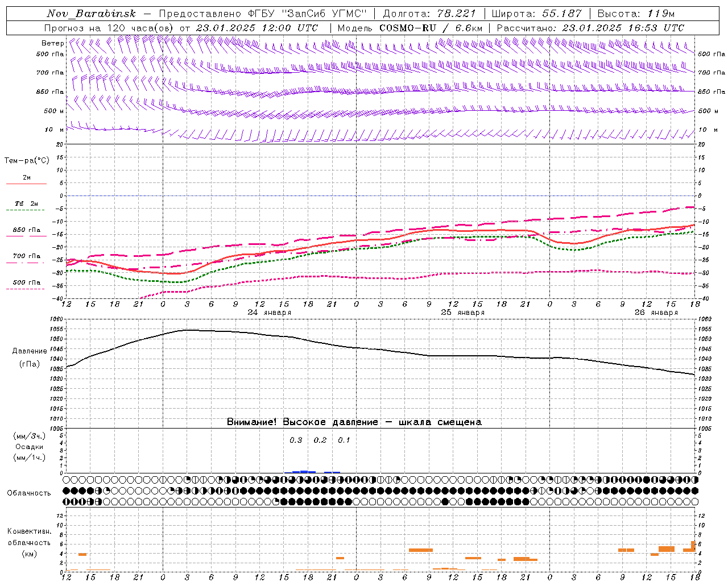Select the 'Модель COSMO-RU / 6.6км' model label
Screen dimensions: 728x582
click(409, 28)
